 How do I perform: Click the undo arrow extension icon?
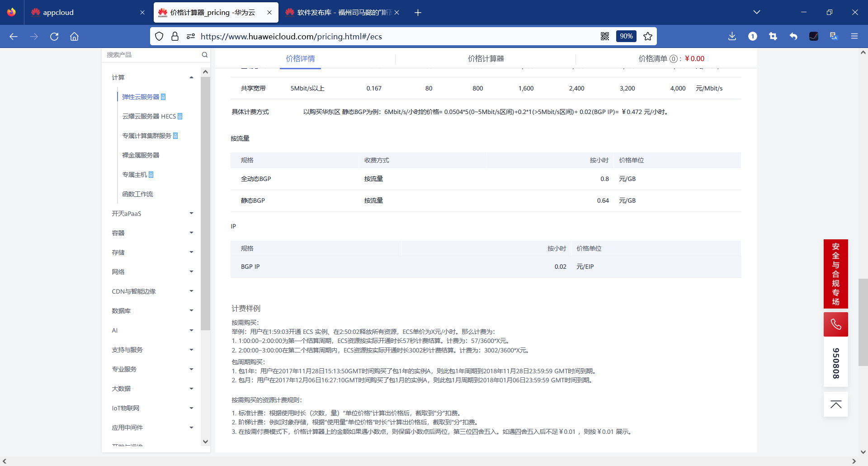point(793,36)
